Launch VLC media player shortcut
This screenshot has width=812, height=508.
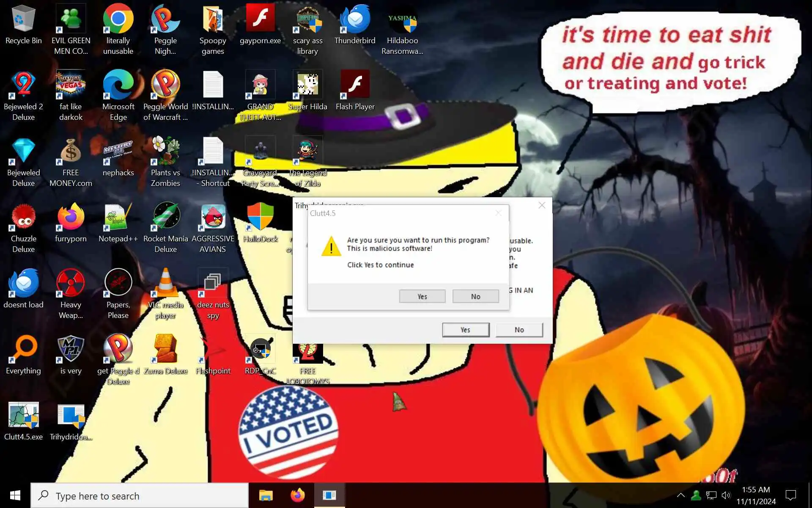coord(165,283)
